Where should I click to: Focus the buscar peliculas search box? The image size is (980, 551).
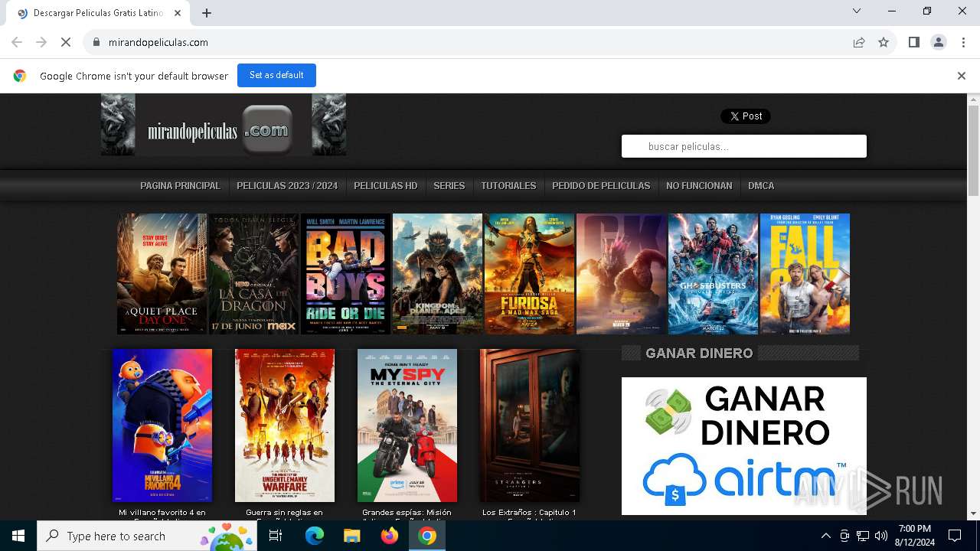[744, 146]
